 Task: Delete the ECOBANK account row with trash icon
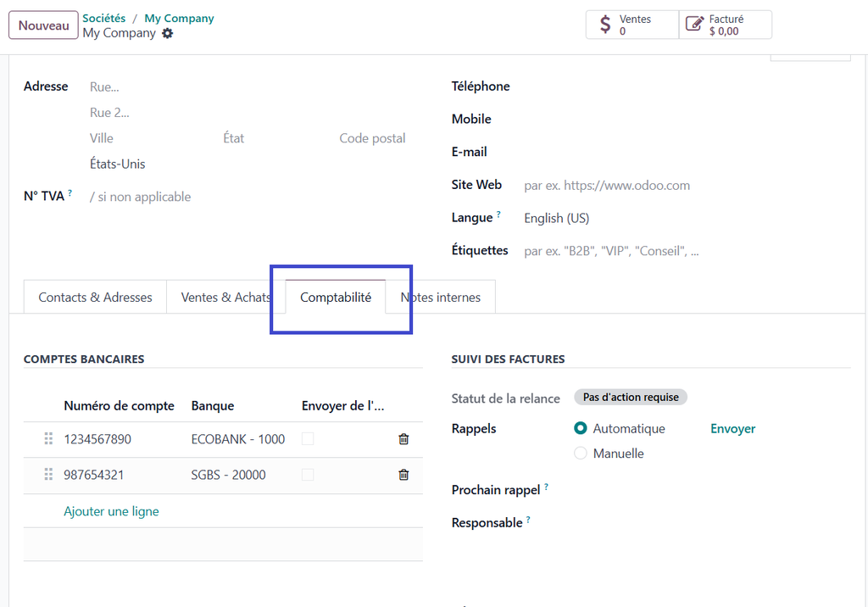[x=403, y=439]
